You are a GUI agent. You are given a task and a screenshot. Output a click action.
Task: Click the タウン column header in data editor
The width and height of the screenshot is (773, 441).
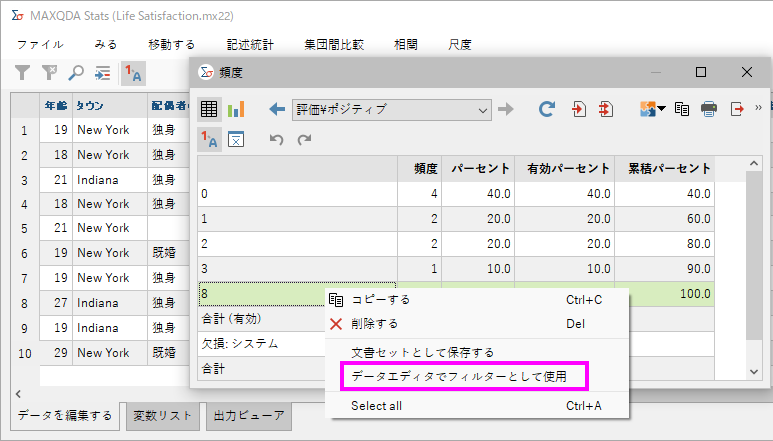(x=110, y=105)
